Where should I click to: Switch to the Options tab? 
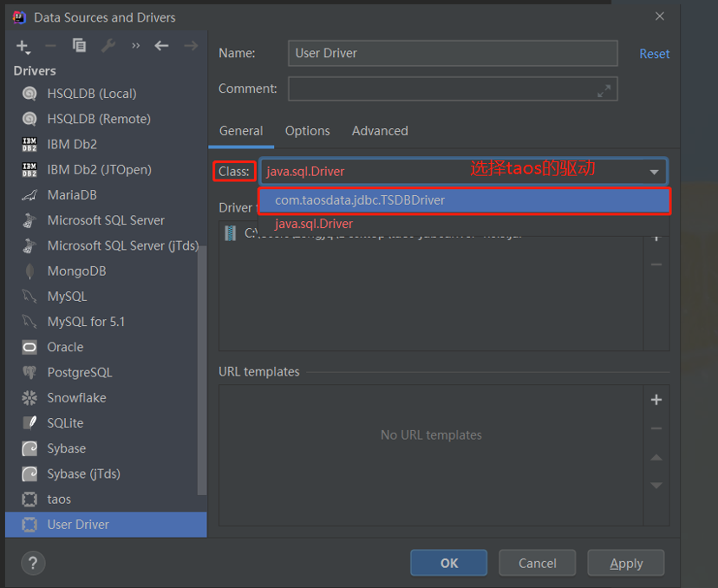307,131
